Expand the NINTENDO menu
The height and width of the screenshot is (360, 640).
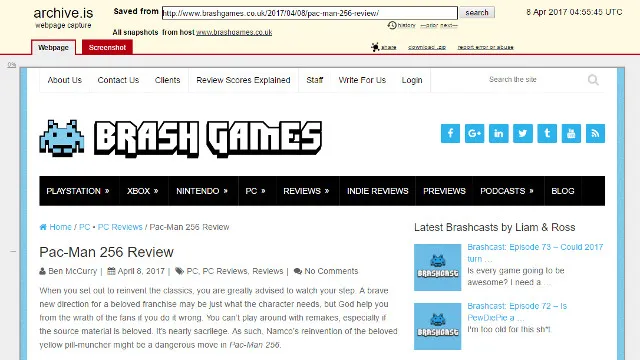(x=202, y=191)
